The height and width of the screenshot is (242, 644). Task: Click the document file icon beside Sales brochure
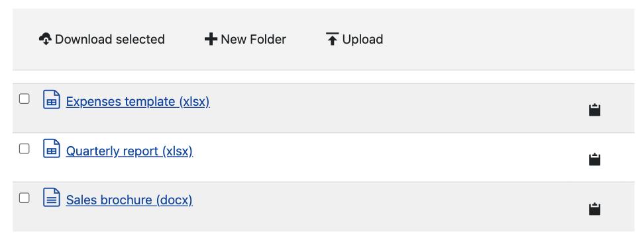(x=52, y=198)
